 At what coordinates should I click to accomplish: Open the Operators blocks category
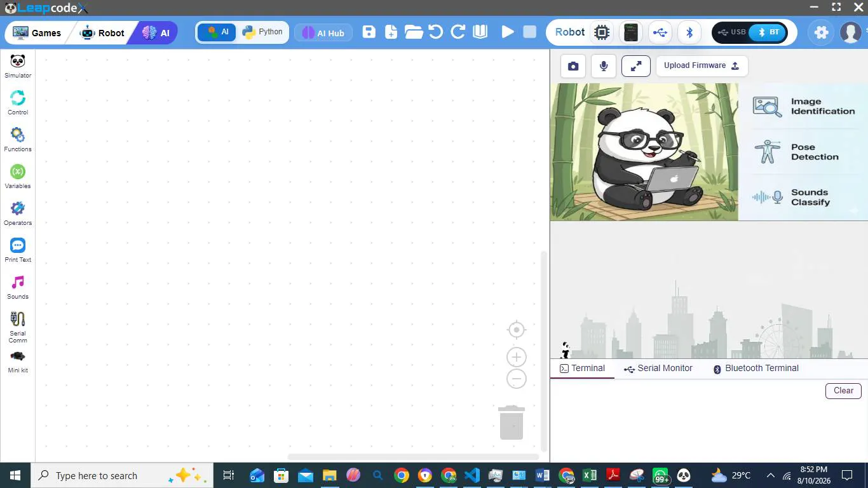point(18,213)
